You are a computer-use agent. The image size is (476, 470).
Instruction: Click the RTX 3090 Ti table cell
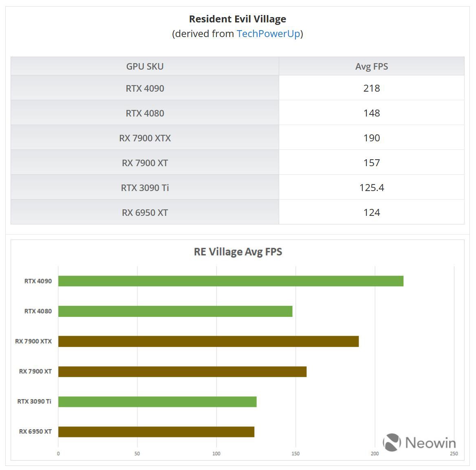pos(145,187)
